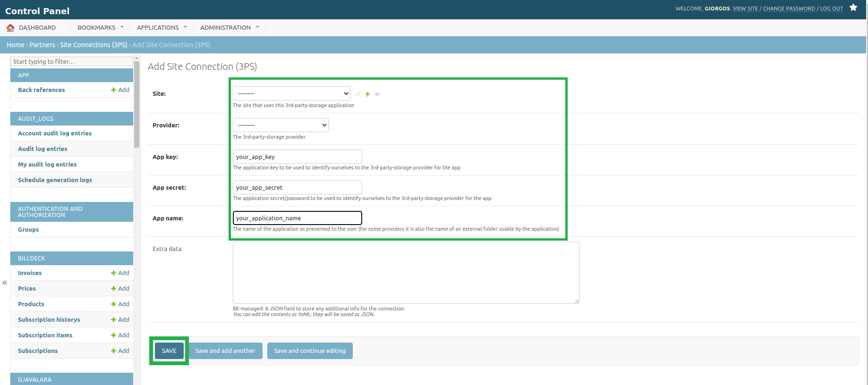Image resolution: width=868 pixels, height=385 pixels.
Task: Collapse the sidebar with double chevron
Action: pyautogui.click(x=5, y=283)
